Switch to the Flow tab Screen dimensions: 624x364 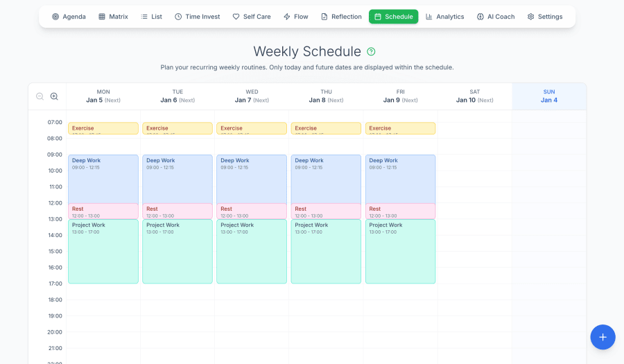pos(295,17)
